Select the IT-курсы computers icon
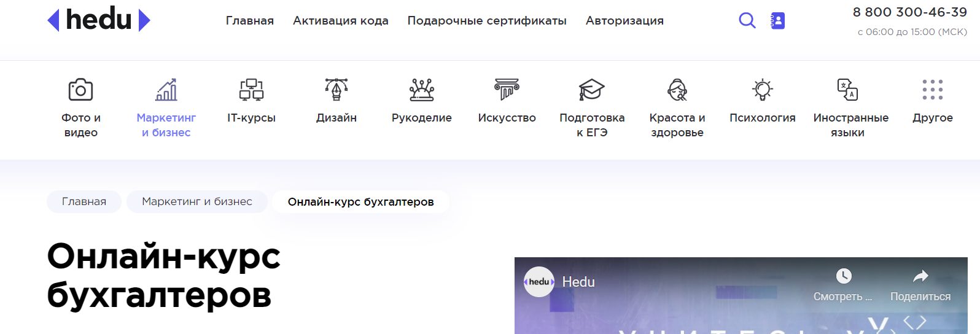This screenshot has height=334, width=980. point(251,90)
